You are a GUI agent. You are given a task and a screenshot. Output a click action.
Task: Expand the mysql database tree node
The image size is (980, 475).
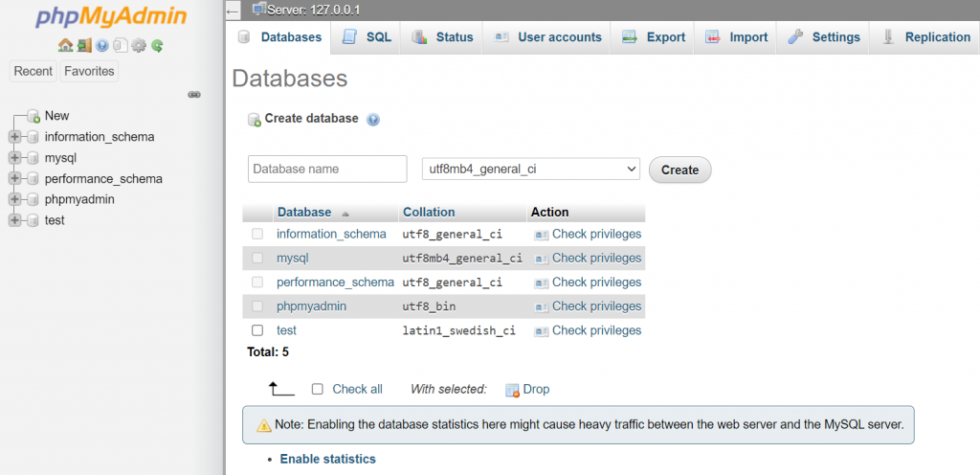click(x=15, y=158)
